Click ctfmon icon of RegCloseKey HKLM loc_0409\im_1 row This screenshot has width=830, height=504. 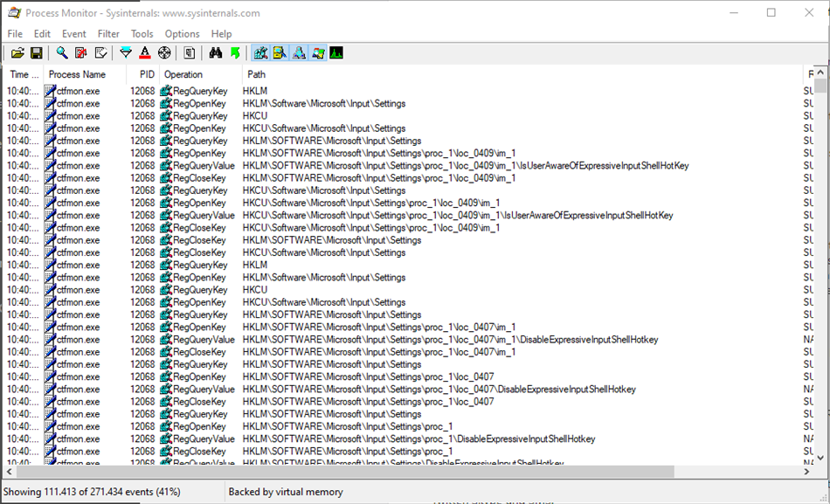(50, 178)
